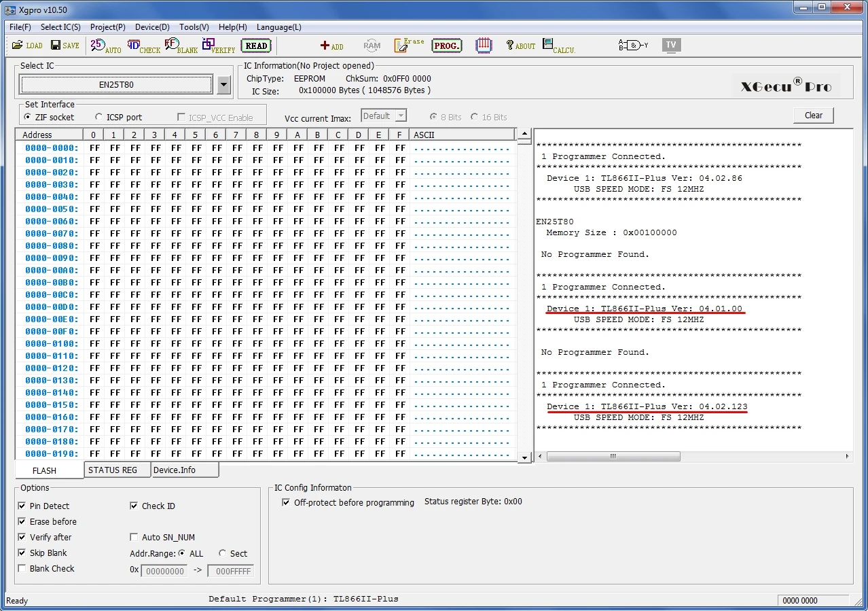Select the 8 Bits radio option

tap(445, 117)
